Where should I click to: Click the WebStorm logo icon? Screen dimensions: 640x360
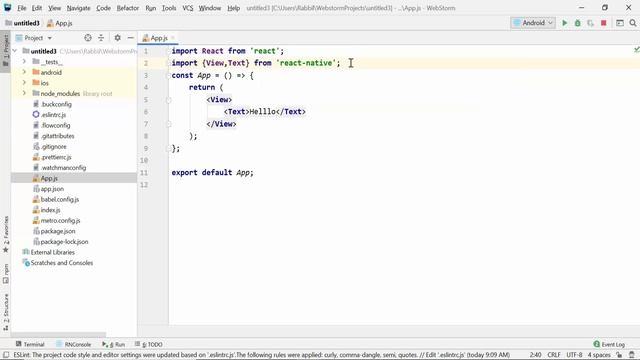coord(7,7)
